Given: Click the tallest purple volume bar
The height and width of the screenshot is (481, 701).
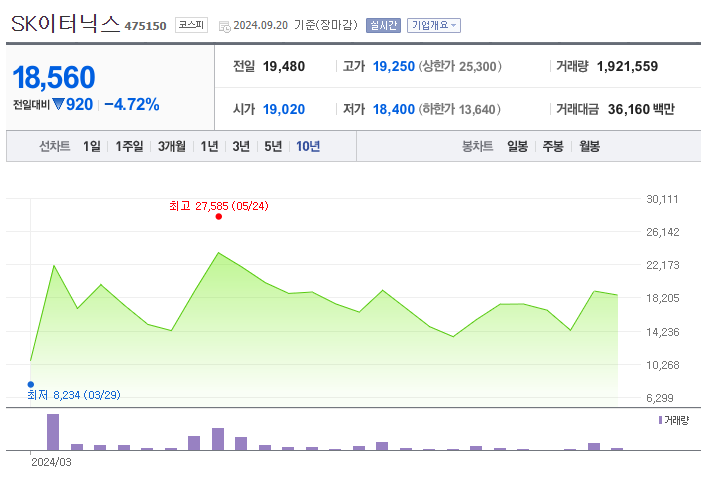Looking at the screenshot, I should [x=53, y=432].
